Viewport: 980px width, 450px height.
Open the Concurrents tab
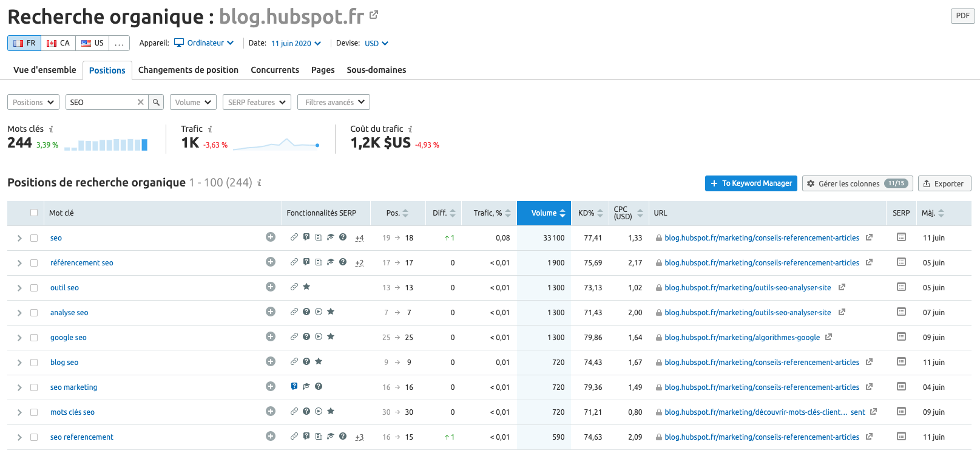click(275, 70)
